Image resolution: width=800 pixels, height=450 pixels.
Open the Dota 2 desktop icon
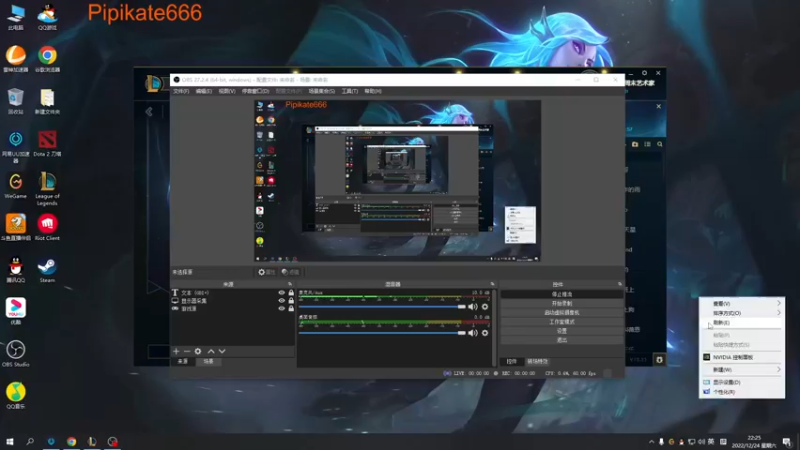pyautogui.click(x=47, y=143)
